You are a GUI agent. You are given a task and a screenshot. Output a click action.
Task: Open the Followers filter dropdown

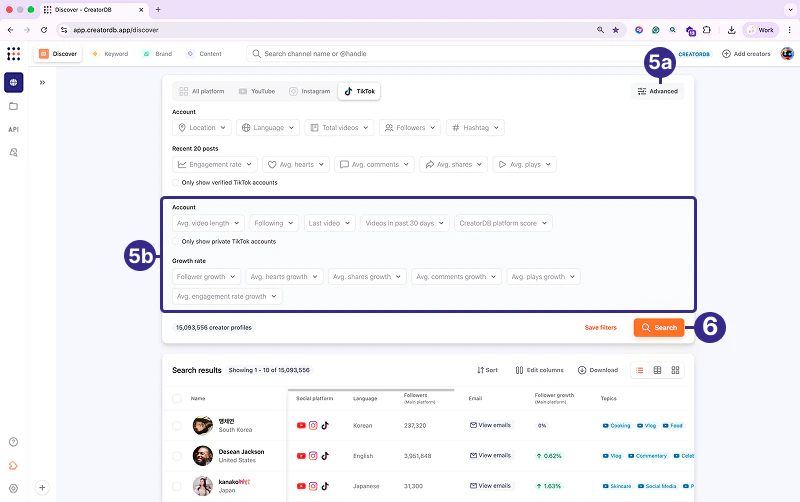[410, 128]
